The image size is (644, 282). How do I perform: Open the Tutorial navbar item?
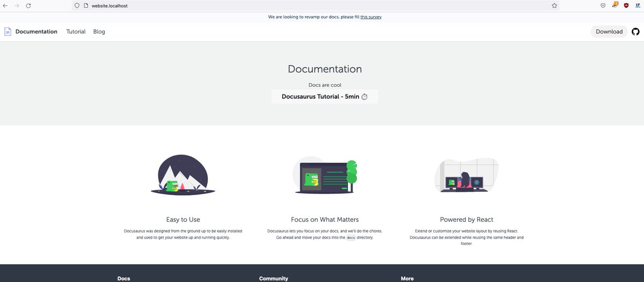(x=76, y=32)
